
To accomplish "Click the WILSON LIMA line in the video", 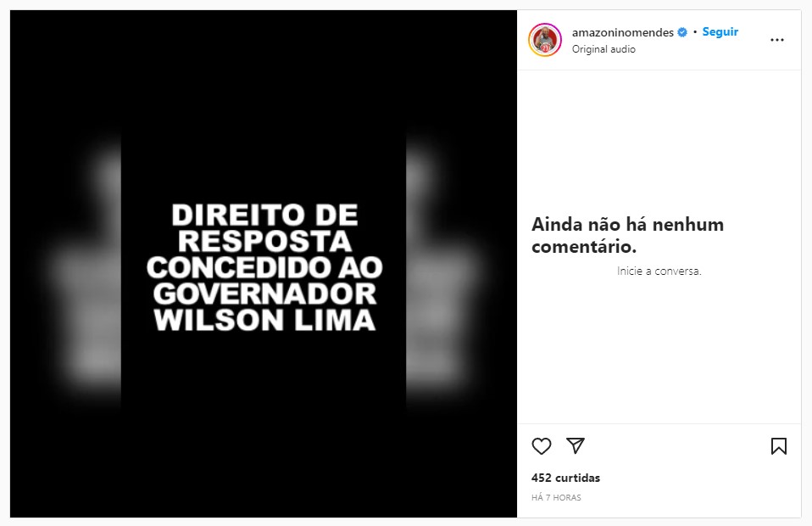I will (264, 320).
